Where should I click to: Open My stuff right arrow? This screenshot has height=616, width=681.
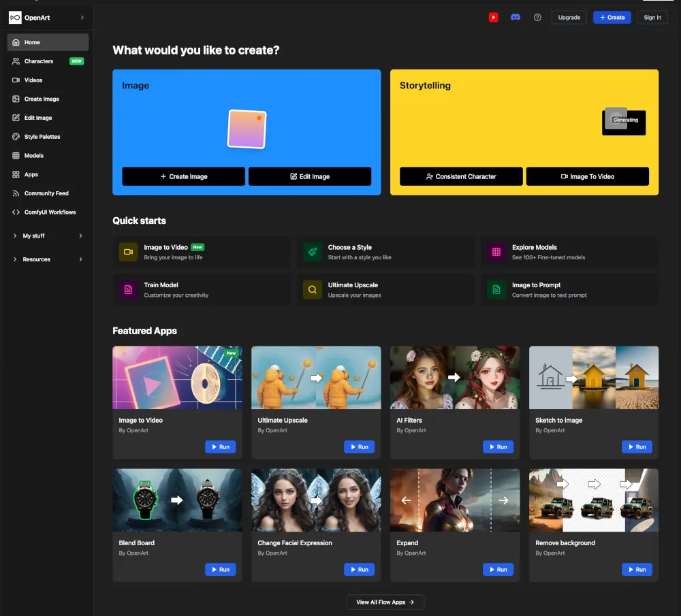pos(81,236)
